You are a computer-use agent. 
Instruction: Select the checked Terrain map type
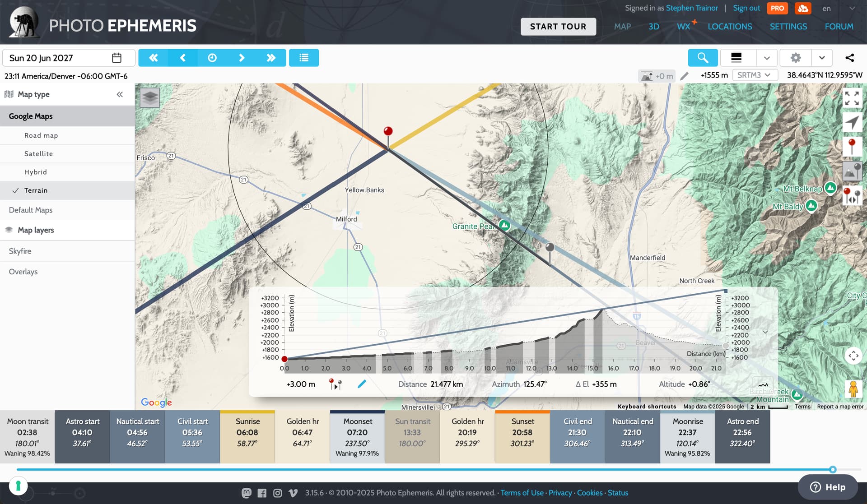67,190
